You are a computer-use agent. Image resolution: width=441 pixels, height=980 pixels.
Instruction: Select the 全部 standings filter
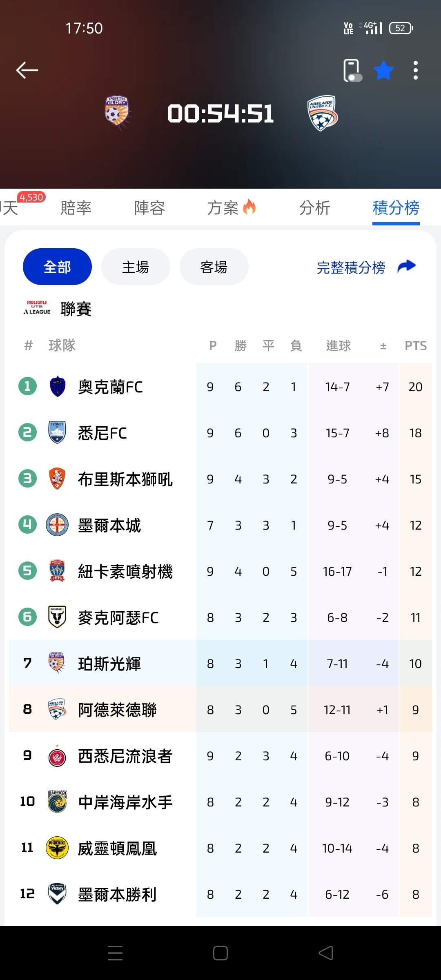click(57, 267)
